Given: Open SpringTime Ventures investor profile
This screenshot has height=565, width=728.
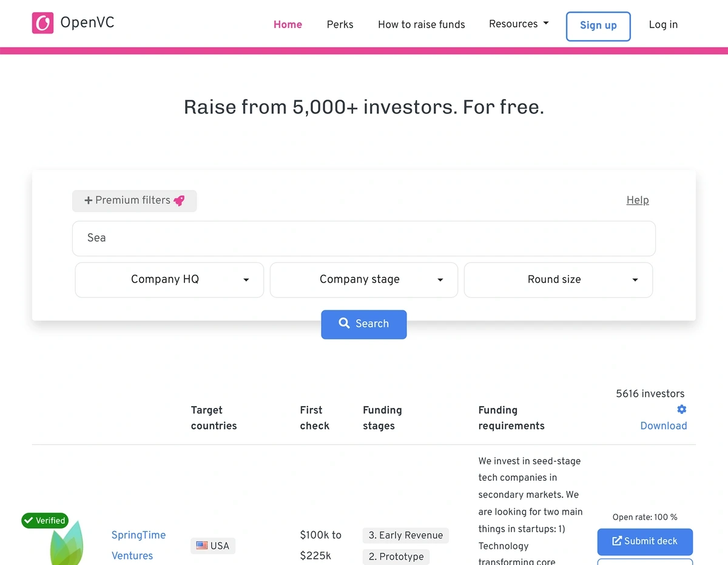Looking at the screenshot, I should (139, 545).
